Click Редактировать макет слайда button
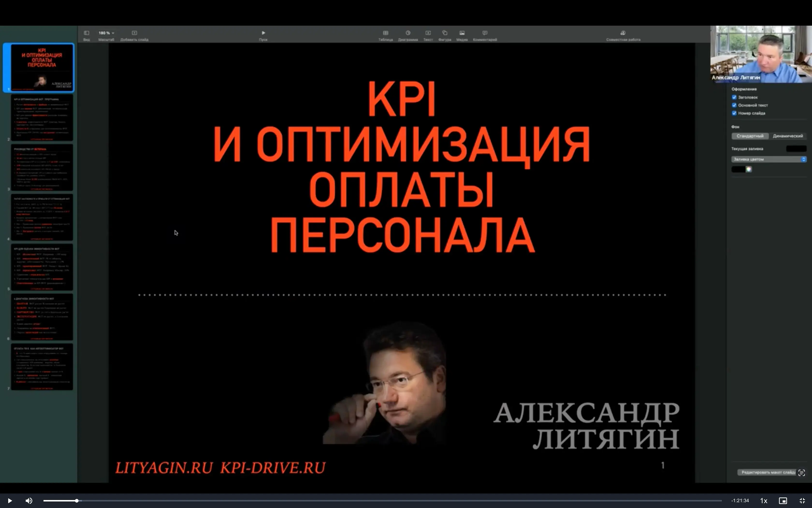This screenshot has width=812, height=508. pos(766,472)
